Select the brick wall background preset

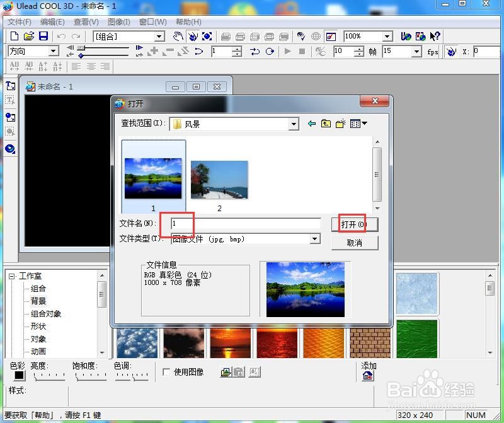coord(370,343)
